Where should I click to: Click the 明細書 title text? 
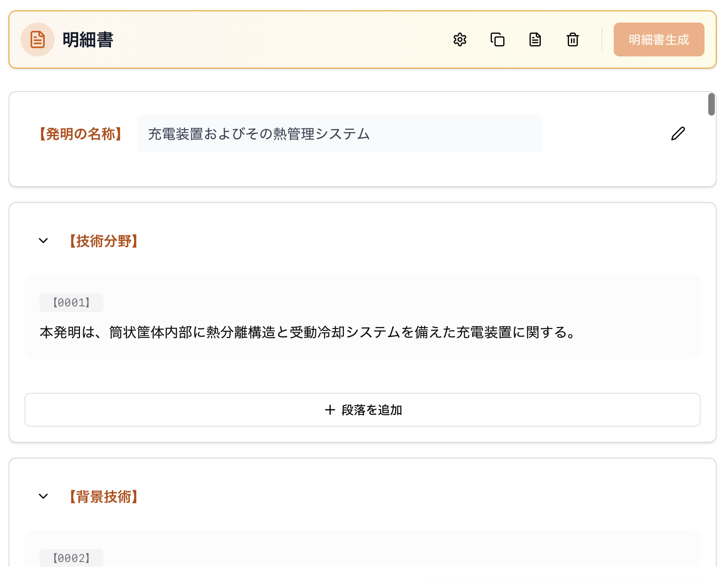click(87, 39)
